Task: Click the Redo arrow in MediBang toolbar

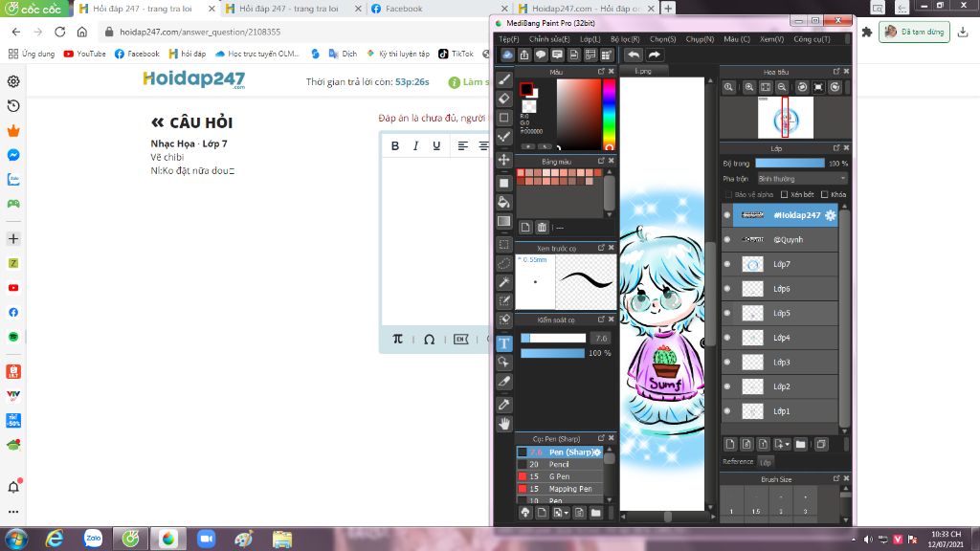Action: click(654, 55)
